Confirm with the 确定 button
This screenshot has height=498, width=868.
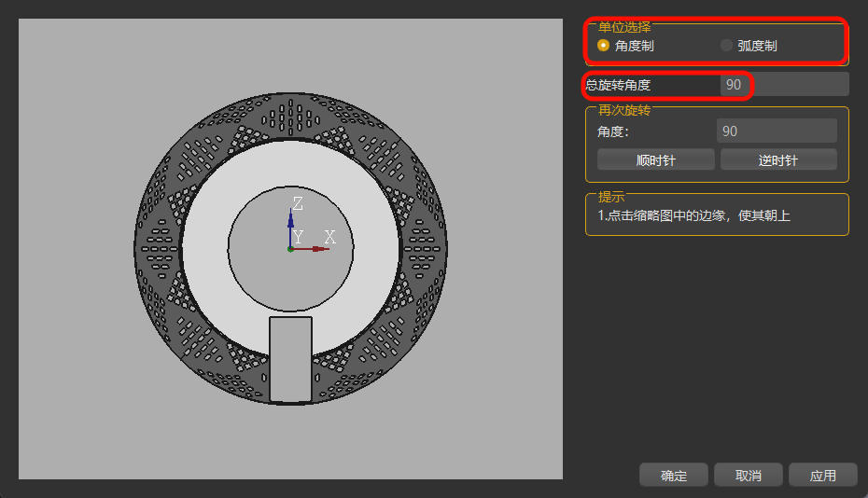[674, 476]
